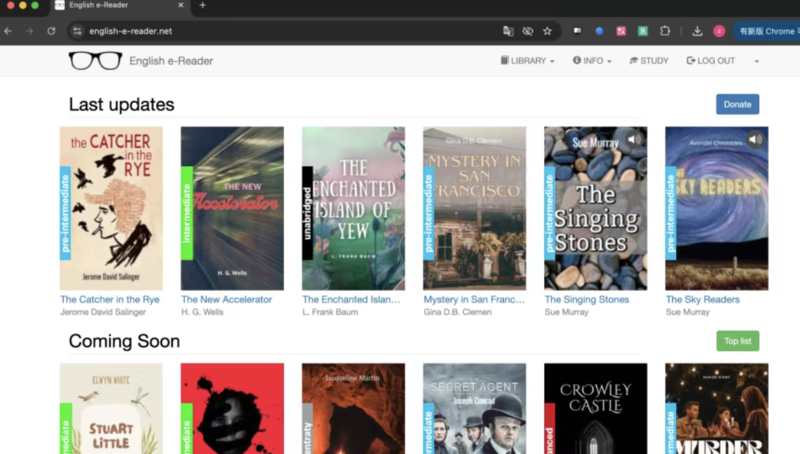Click the Stuart Little cover in Coming Soon
The image size is (800, 454).
tap(111, 409)
